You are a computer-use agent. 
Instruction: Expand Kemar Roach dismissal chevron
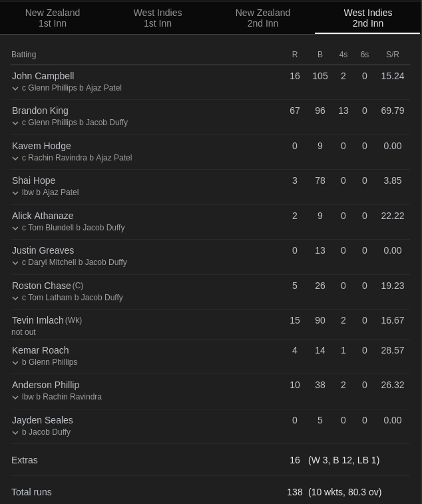[15, 363]
